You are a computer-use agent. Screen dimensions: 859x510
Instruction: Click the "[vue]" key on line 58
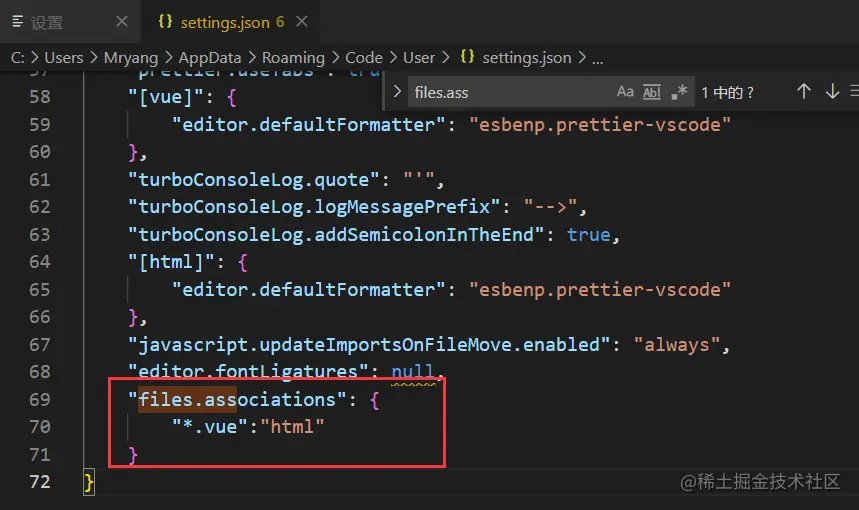[165, 98]
